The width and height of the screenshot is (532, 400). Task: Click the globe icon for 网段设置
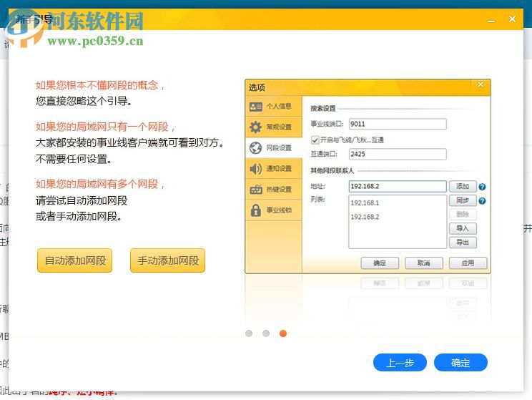[255, 147]
